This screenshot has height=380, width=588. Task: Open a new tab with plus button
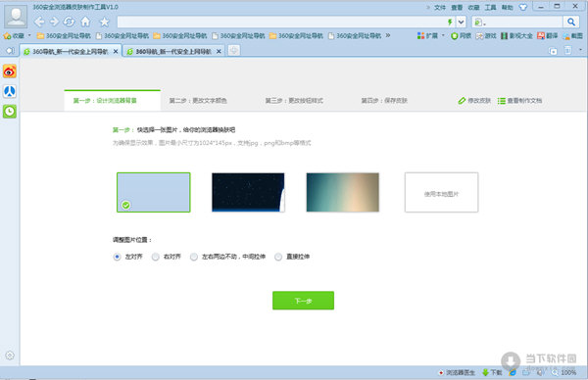[234, 50]
